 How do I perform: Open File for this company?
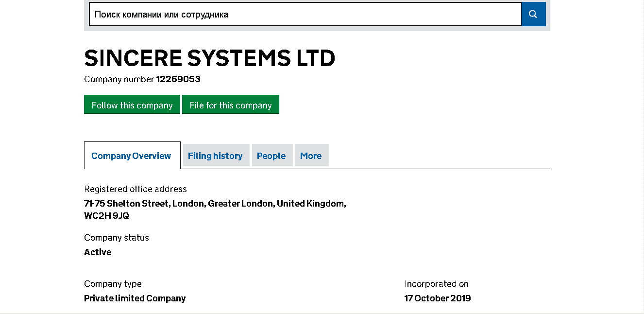pyautogui.click(x=230, y=105)
